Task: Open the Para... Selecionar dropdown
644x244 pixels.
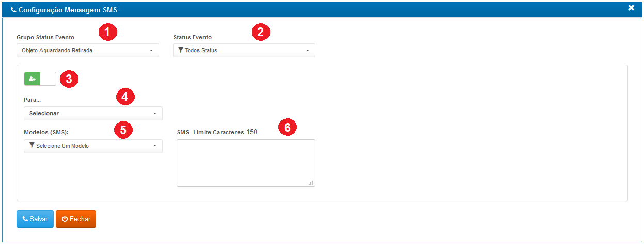Action: pyautogui.click(x=93, y=113)
